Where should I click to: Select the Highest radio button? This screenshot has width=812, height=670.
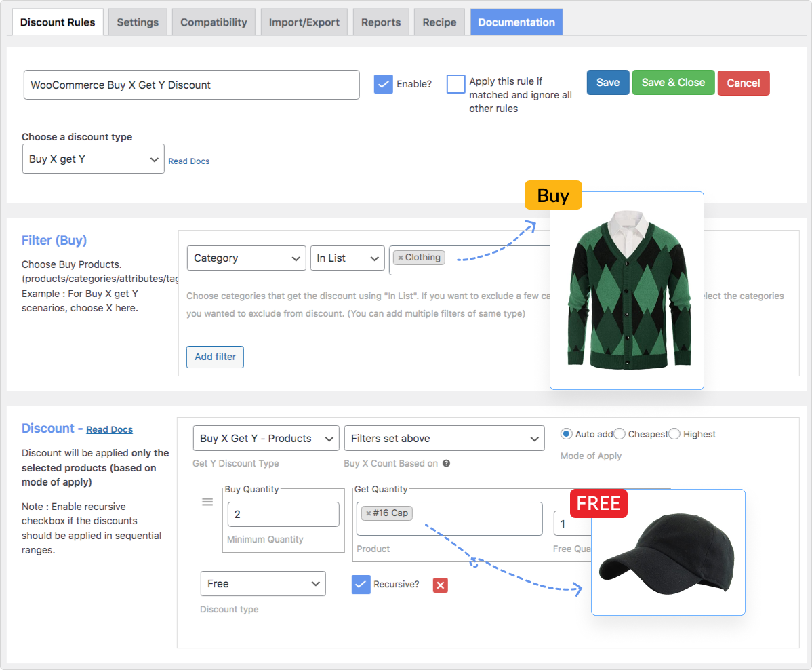coord(674,434)
